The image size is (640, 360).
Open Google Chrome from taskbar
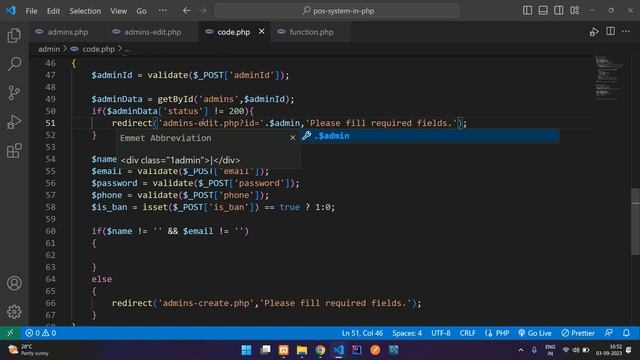pos(320,350)
